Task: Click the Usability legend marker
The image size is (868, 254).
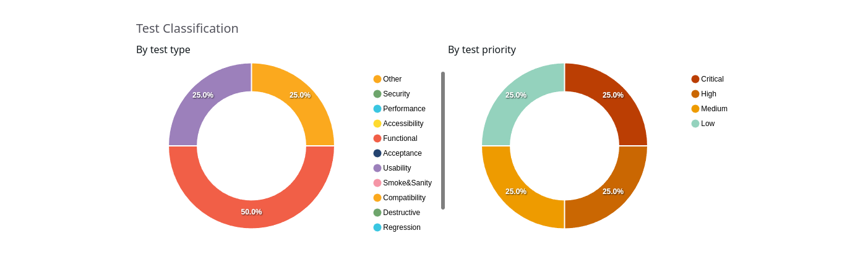Action: [377, 168]
